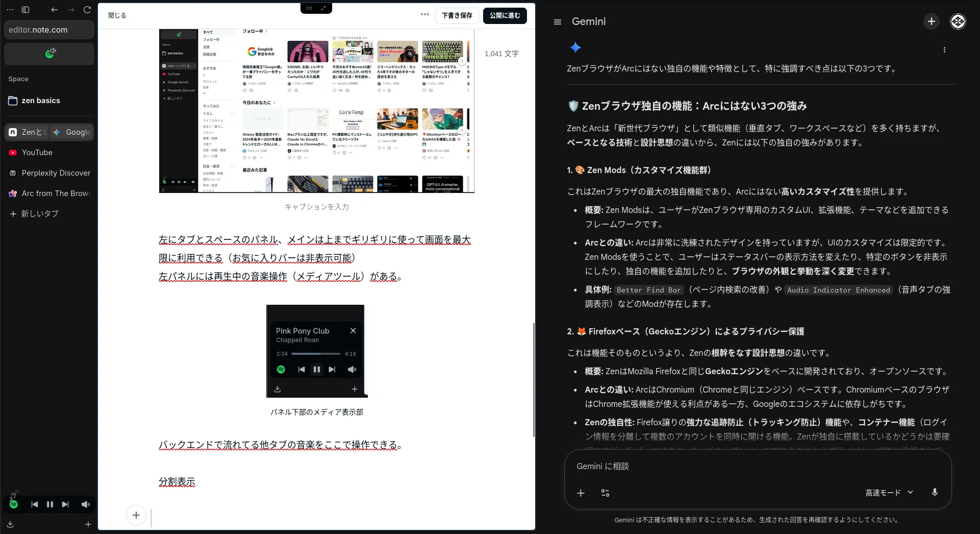980x534 pixels.
Task: Create a new tab with 新しいタブ
Action: tap(49, 214)
